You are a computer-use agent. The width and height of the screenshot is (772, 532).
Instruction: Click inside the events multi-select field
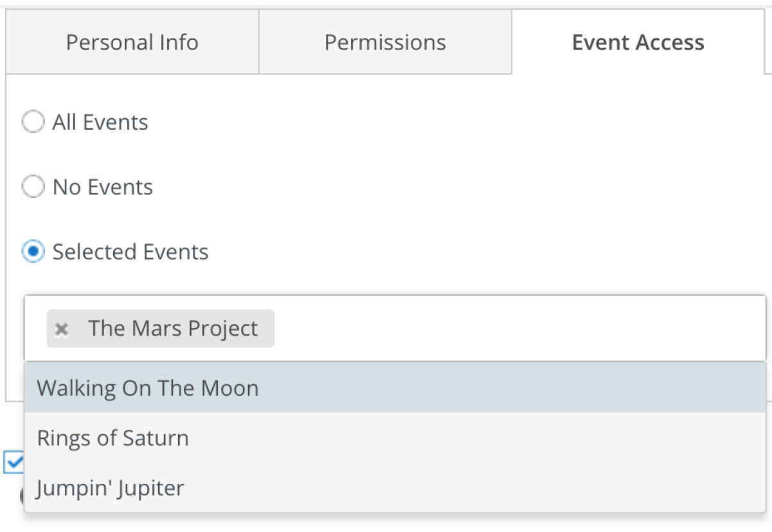[450, 328]
